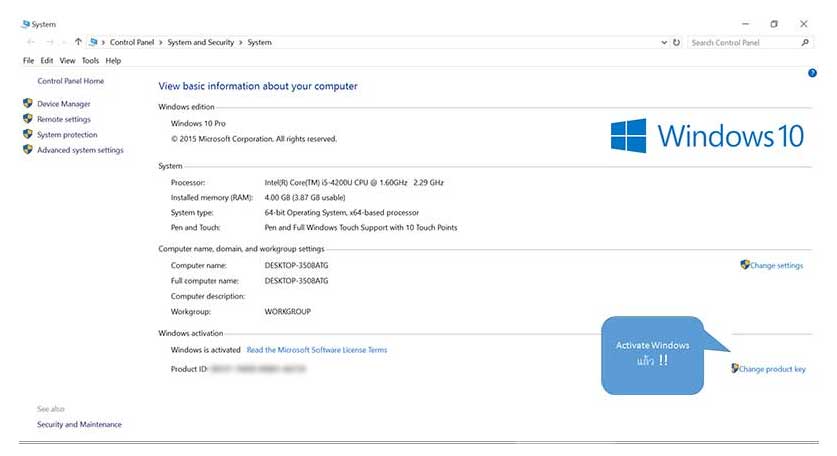This screenshot has width=837, height=456.
Task: Open Device Manager link
Action: tap(64, 104)
